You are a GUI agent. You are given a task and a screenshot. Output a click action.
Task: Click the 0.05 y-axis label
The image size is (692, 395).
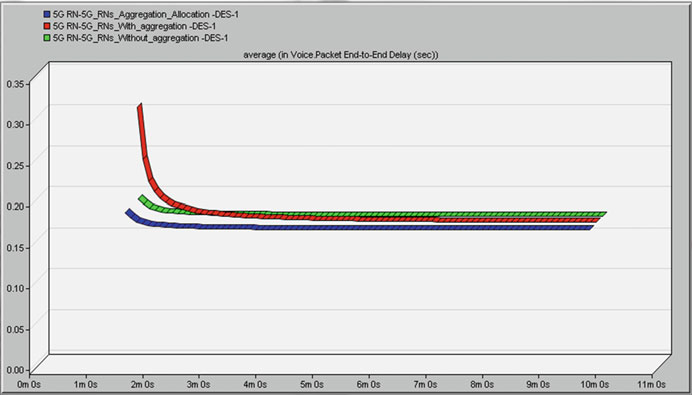point(15,329)
